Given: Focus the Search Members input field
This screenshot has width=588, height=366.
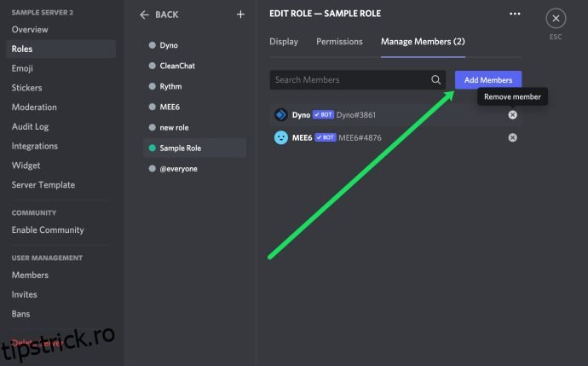Looking at the screenshot, I should [349, 80].
